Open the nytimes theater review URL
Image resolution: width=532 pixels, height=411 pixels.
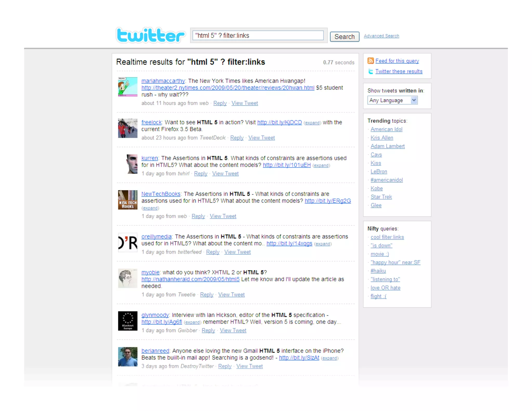point(228,88)
